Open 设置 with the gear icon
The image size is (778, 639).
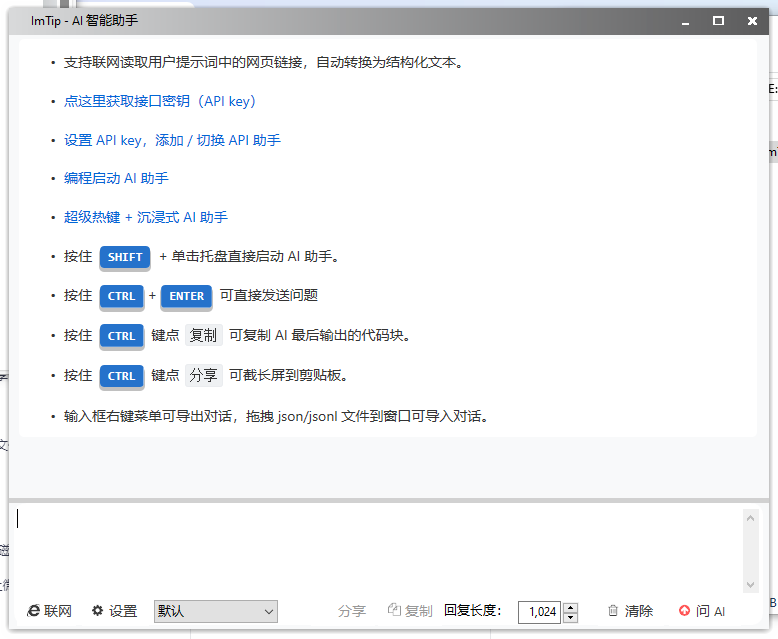pos(115,611)
